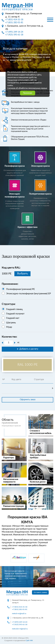
Task: Click the Polyurethane paint orange icon
Action: (x=40, y=185)
